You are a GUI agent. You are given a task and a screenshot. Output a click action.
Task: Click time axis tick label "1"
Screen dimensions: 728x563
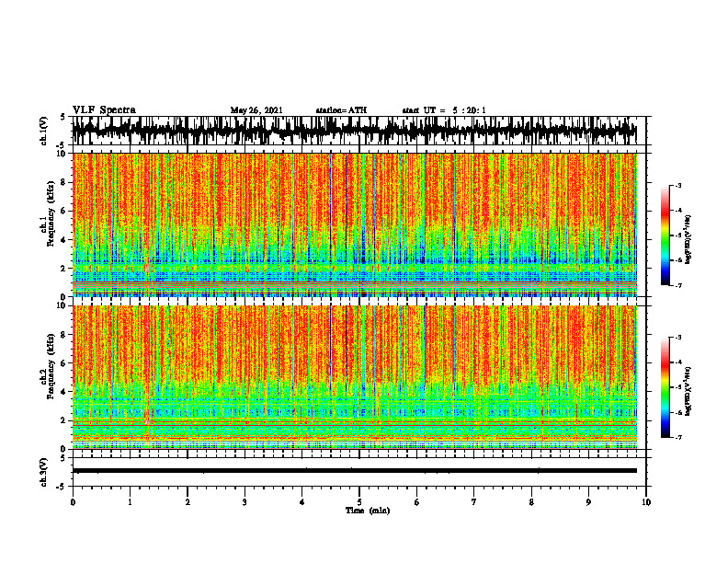click(130, 502)
